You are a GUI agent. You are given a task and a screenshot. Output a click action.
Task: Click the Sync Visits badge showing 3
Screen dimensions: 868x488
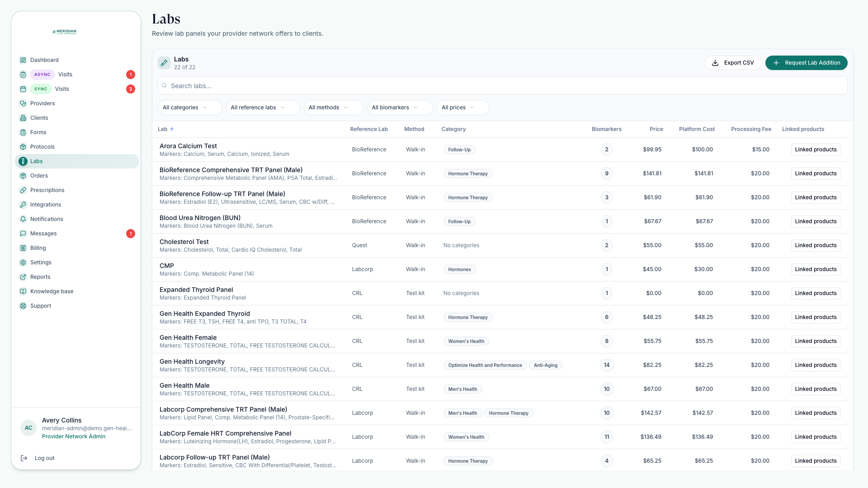131,89
